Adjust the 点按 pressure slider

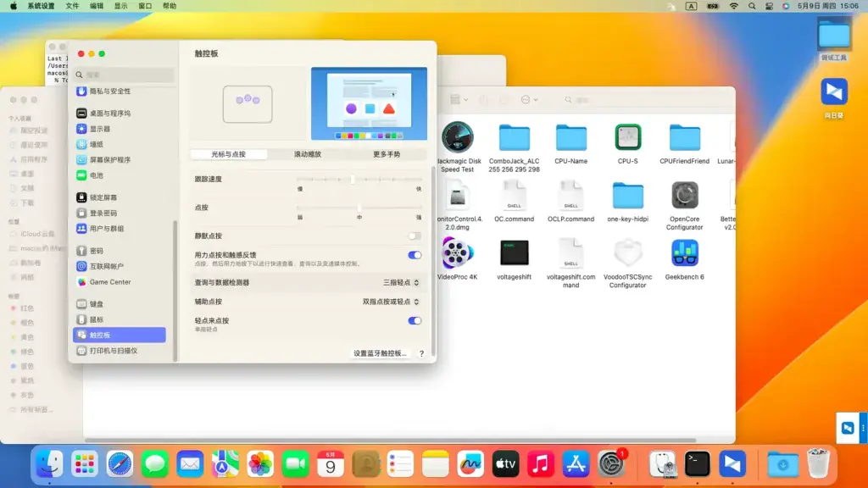pos(359,208)
